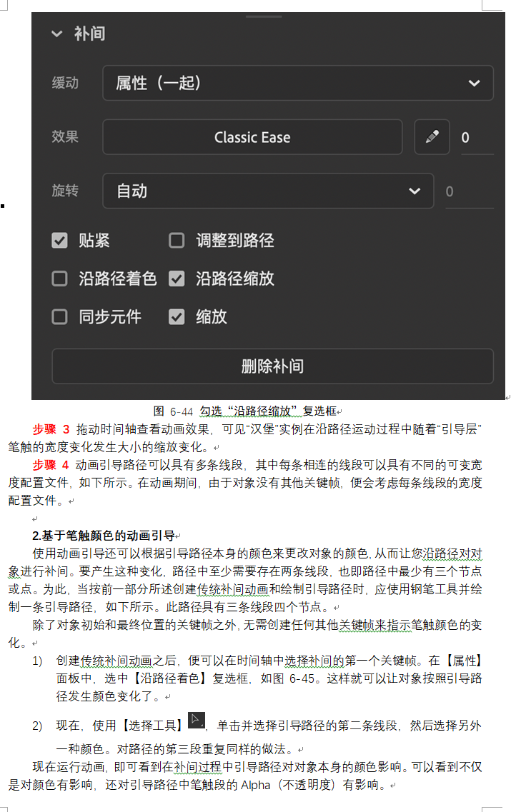Image resolution: width=516 pixels, height=812 pixels.
Task: Select the ease value field beside pencil
Action: click(x=477, y=137)
